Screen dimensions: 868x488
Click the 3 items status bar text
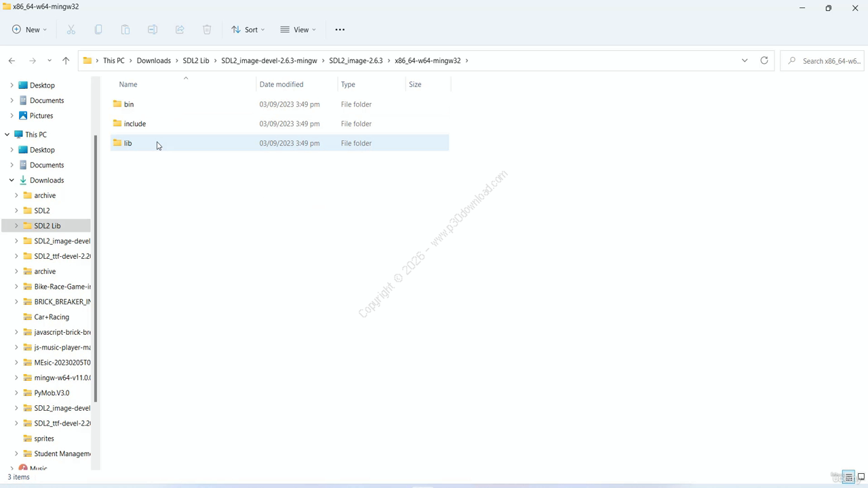(18, 477)
